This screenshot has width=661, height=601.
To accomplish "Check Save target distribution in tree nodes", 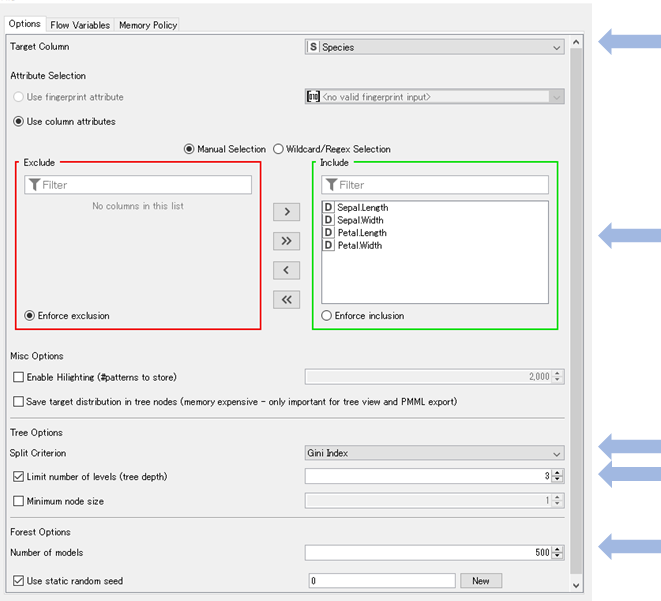I will tap(18, 402).
